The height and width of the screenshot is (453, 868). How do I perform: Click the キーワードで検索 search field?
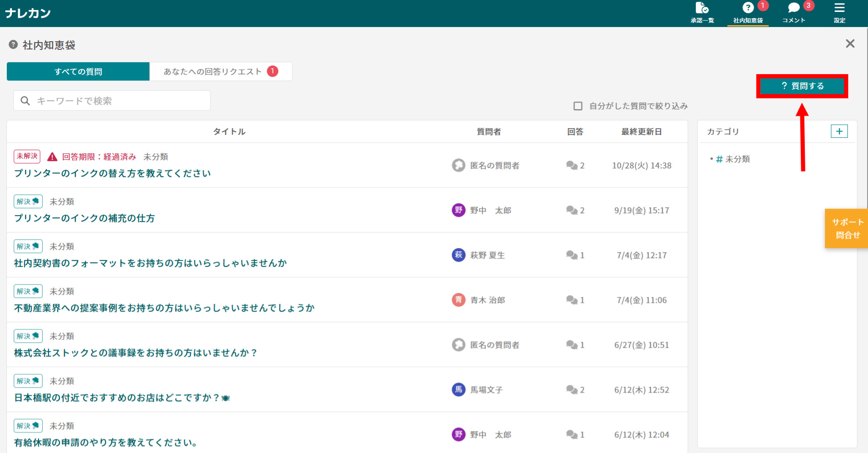(x=112, y=101)
